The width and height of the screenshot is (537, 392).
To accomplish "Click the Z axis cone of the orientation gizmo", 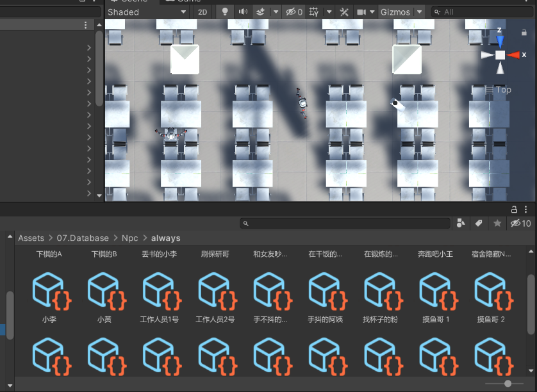I will (x=500, y=42).
